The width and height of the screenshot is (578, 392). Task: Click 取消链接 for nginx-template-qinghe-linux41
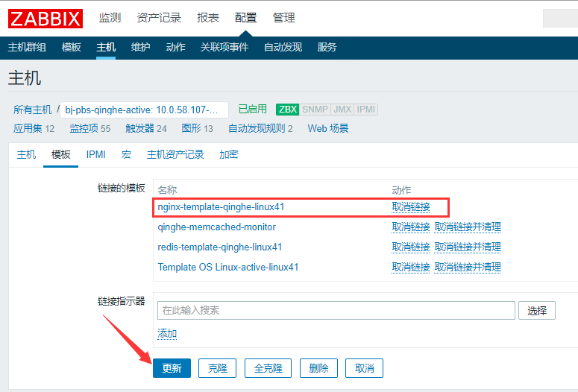411,207
